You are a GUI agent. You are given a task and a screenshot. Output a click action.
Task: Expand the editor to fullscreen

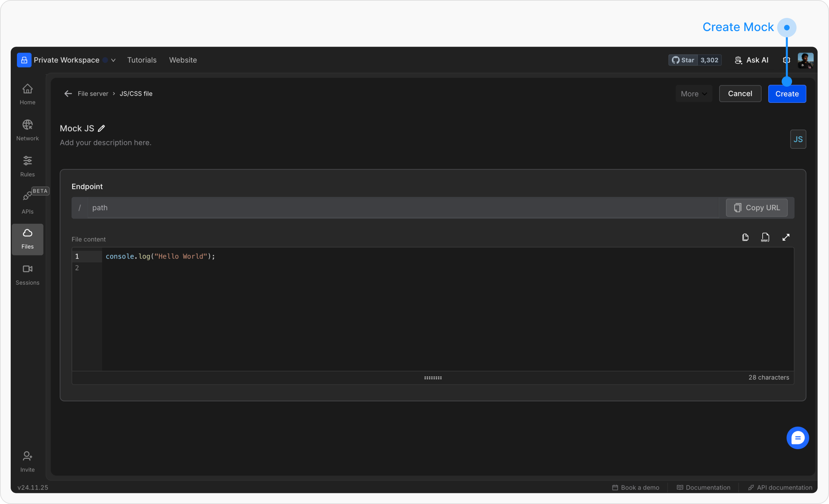(x=786, y=238)
